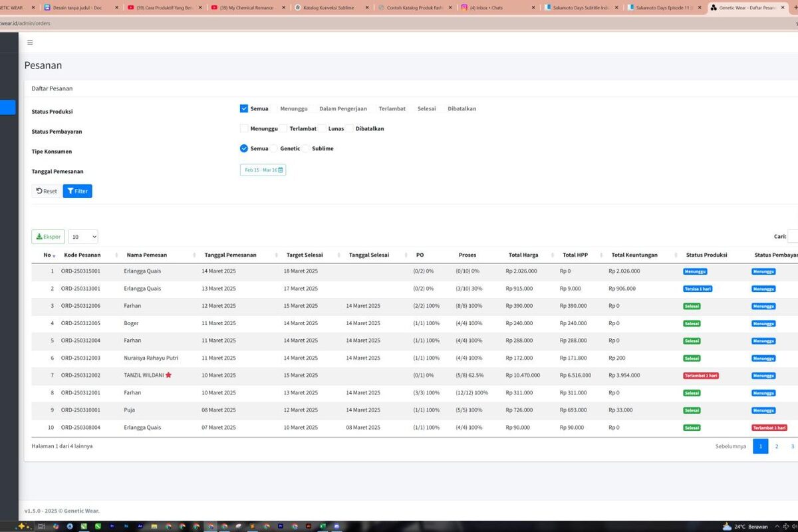Click Boger customer name cell
This screenshot has width=798, height=532.
[131, 323]
